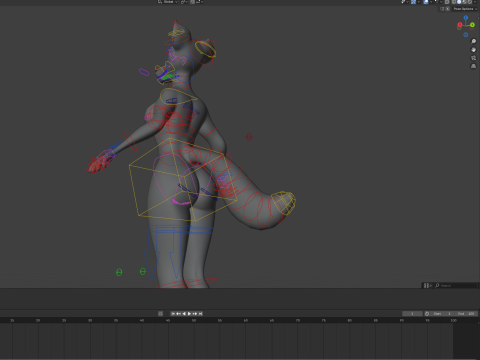Open the Pose Options dropdown
The image size is (480, 360).
click(465, 9)
